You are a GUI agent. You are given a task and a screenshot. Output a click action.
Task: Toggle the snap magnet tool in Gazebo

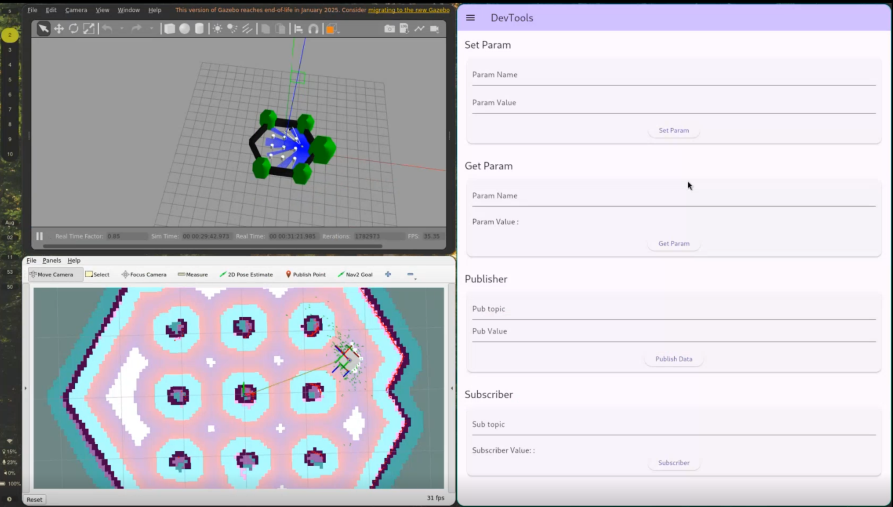pos(313,29)
